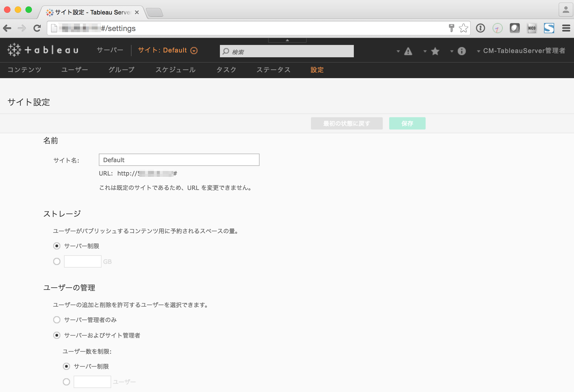Viewport: 574px width, 392px height.
Task: Select サーバー管理者のみ for user management
Action: pos(57,320)
